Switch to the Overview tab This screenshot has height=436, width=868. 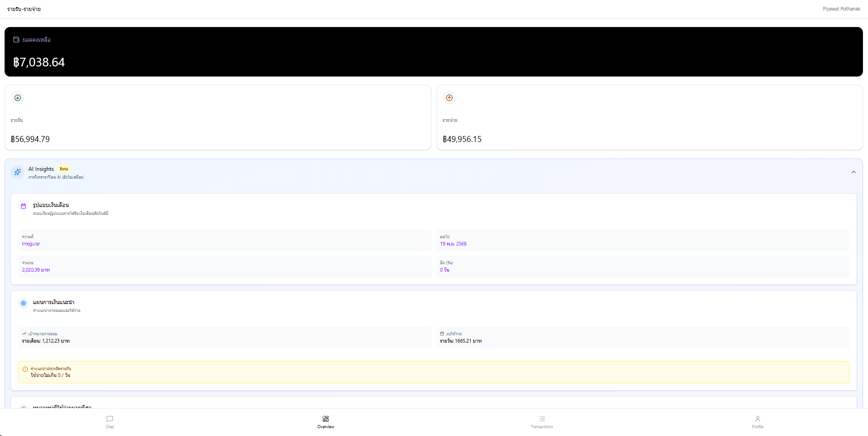pyautogui.click(x=326, y=421)
